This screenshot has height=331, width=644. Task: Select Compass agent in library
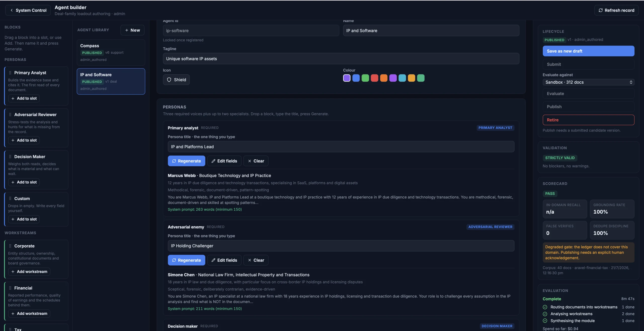111,52
